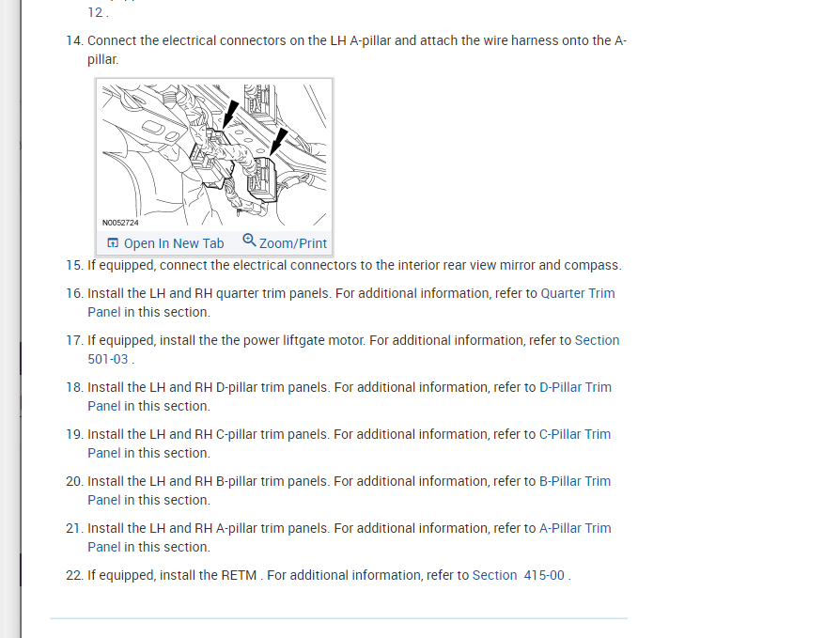Click step 22 RETM instruction text
840x638 pixels.
click(x=329, y=575)
